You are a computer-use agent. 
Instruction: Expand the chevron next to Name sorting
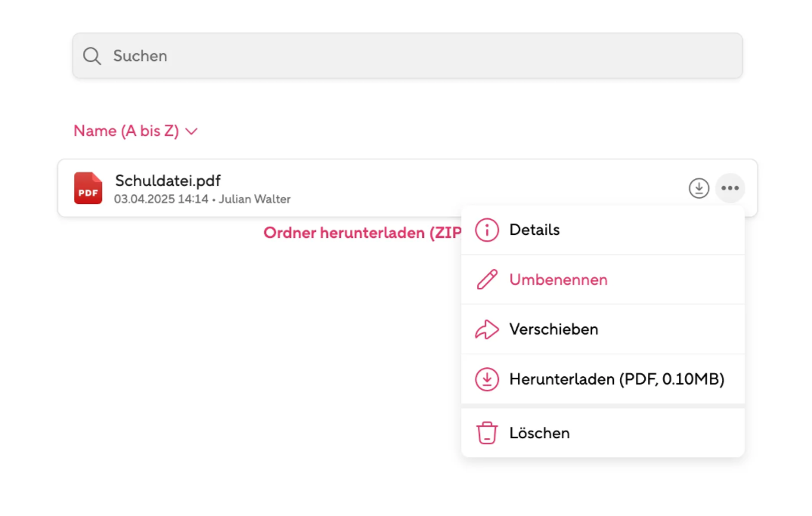click(191, 131)
